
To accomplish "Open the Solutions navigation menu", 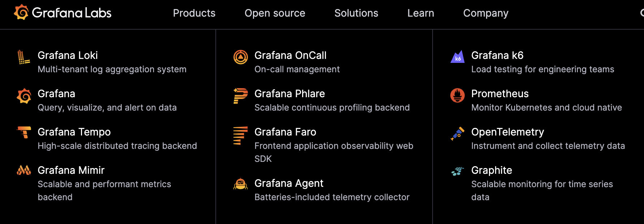I will 356,13.
